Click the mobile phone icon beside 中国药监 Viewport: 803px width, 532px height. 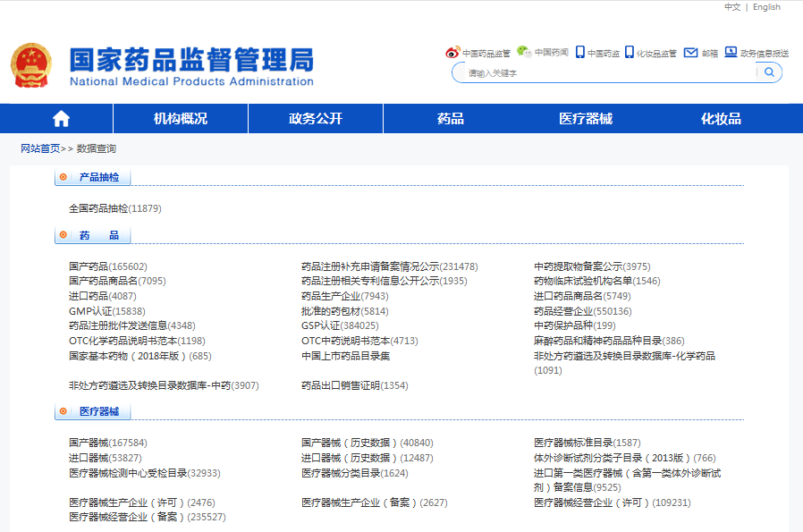click(x=580, y=52)
